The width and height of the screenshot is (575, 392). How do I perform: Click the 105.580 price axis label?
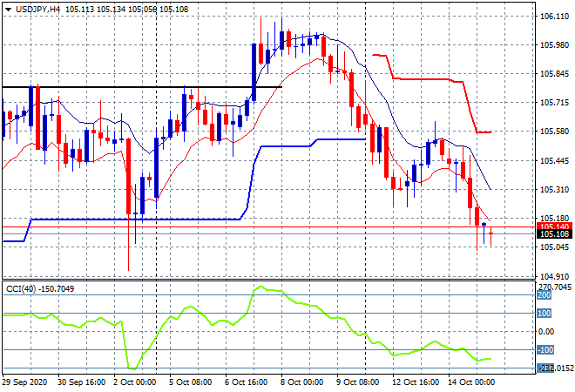[553, 132]
